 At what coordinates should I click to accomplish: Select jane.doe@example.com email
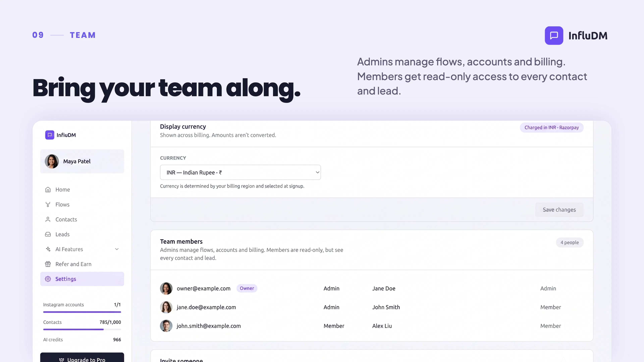click(x=206, y=307)
